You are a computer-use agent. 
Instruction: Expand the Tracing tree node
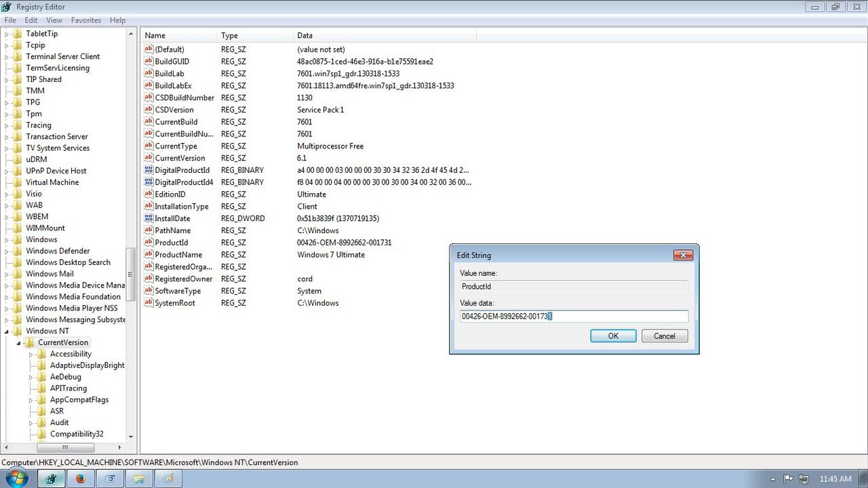tap(7, 125)
